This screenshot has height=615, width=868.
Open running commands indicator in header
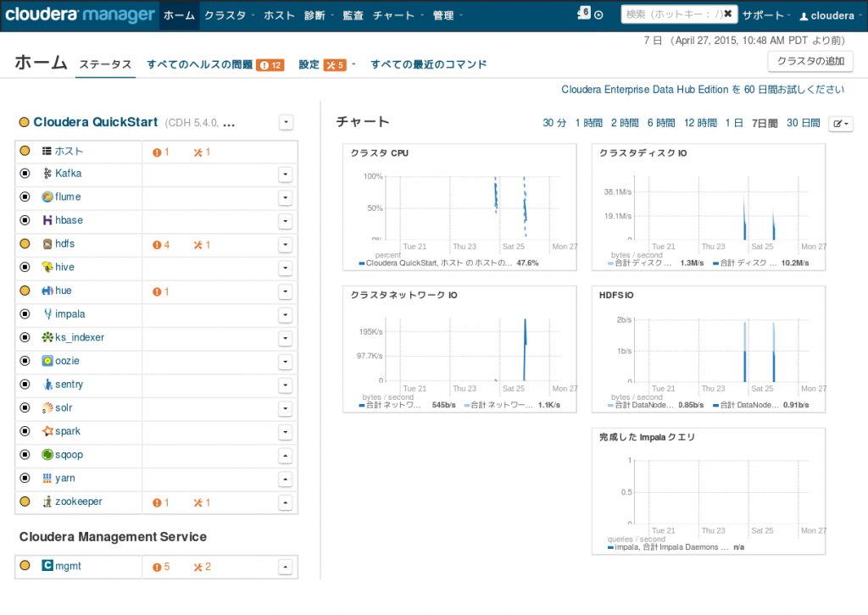(584, 14)
